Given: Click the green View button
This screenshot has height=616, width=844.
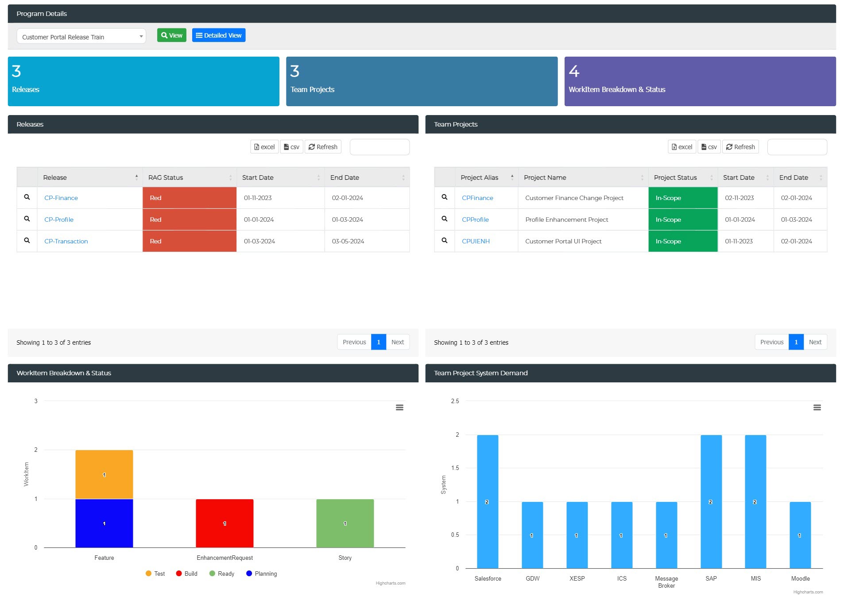Looking at the screenshot, I should click(172, 35).
